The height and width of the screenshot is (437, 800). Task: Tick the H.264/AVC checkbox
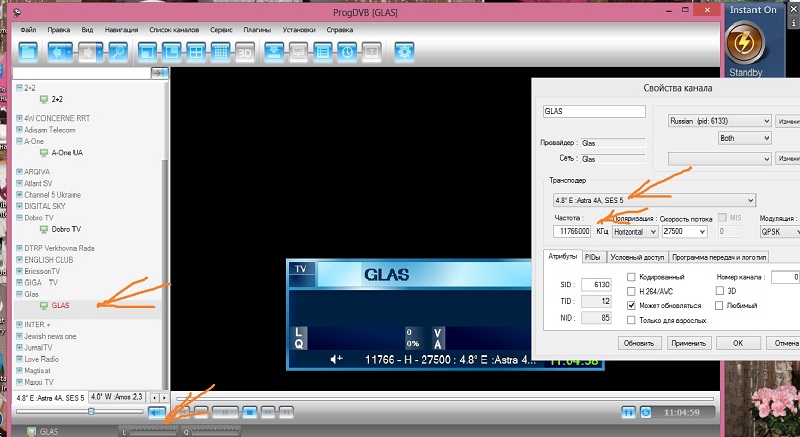coord(631,290)
